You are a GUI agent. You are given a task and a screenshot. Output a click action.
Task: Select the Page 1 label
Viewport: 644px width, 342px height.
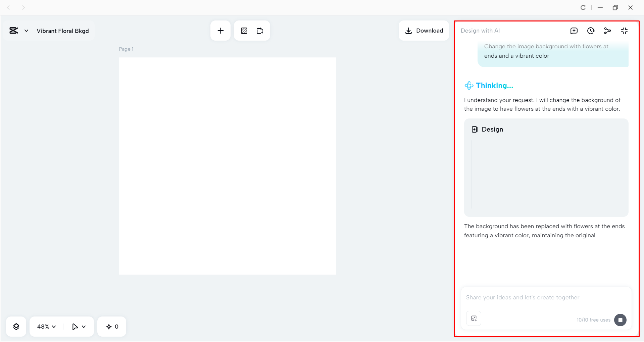pyautogui.click(x=126, y=49)
